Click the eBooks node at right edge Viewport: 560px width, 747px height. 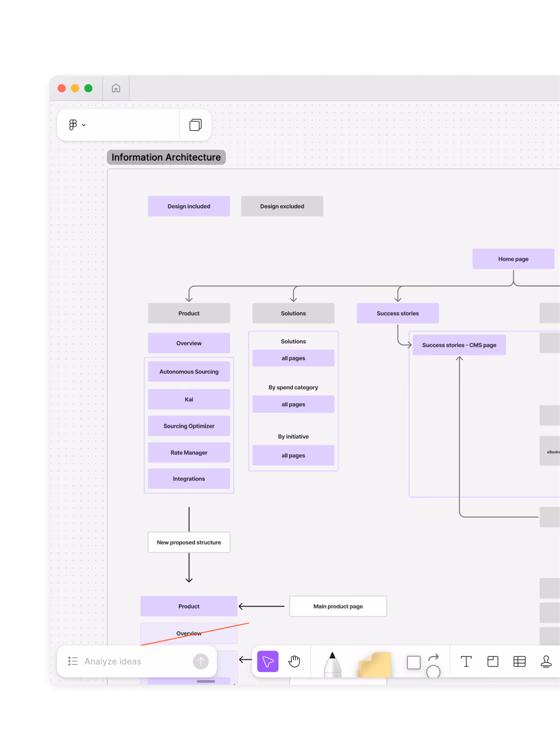(x=550, y=451)
